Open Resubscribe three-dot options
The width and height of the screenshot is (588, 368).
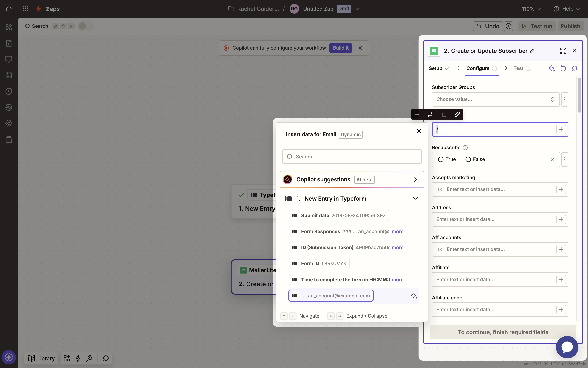click(x=565, y=159)
